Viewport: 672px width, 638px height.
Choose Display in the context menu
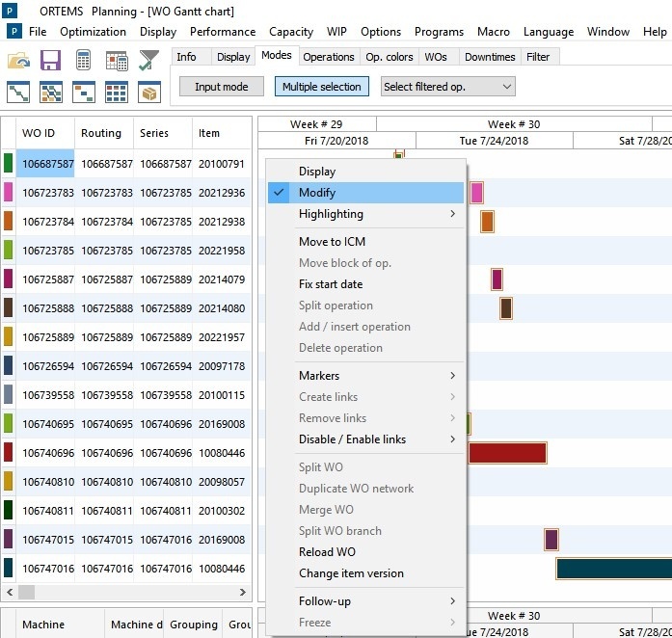(x=365, y=172)
